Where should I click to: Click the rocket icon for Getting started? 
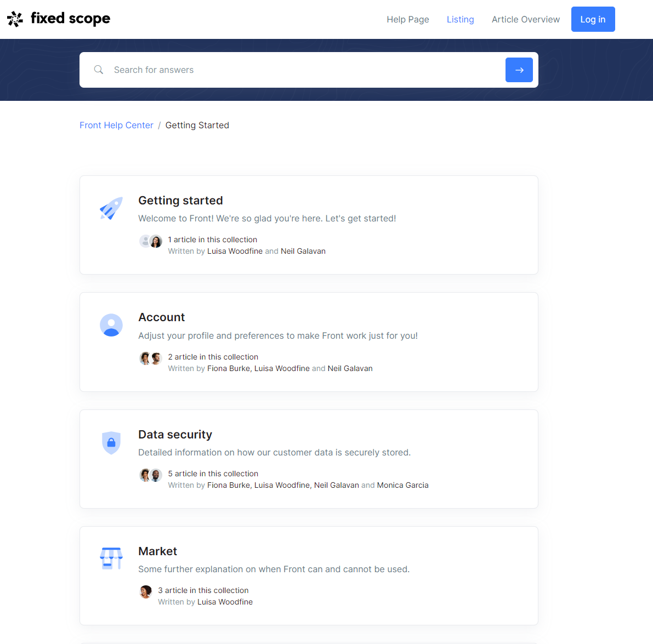click(111, 208)
